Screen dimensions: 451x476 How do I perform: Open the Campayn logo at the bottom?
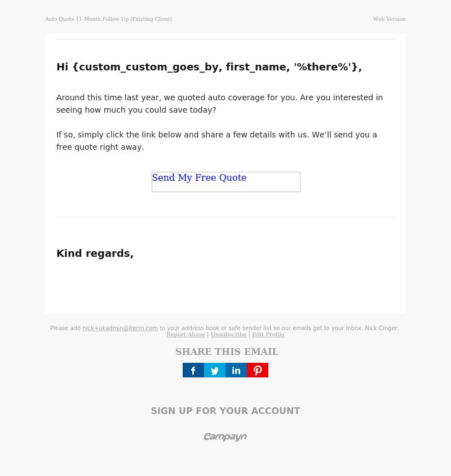[225, 437]
